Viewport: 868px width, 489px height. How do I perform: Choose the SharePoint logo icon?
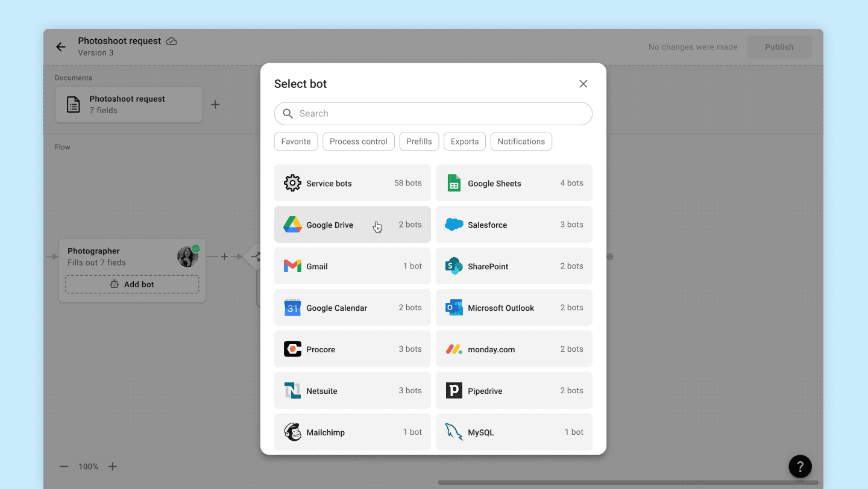[x=454, y=266]
